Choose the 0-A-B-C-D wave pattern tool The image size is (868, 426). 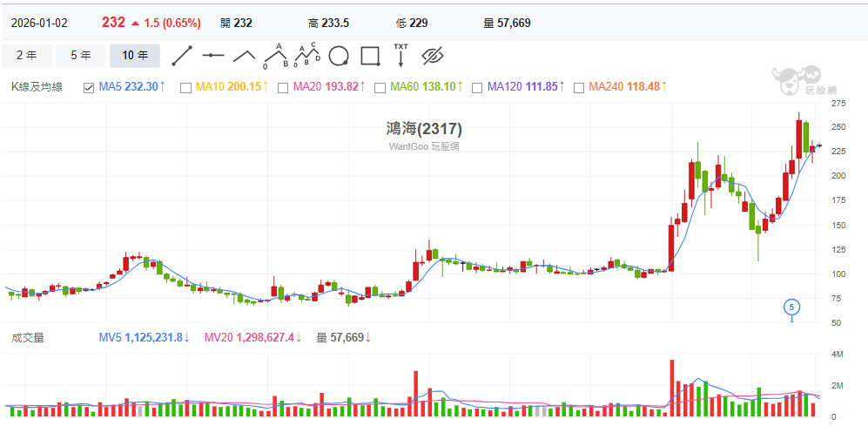point(306,56)
